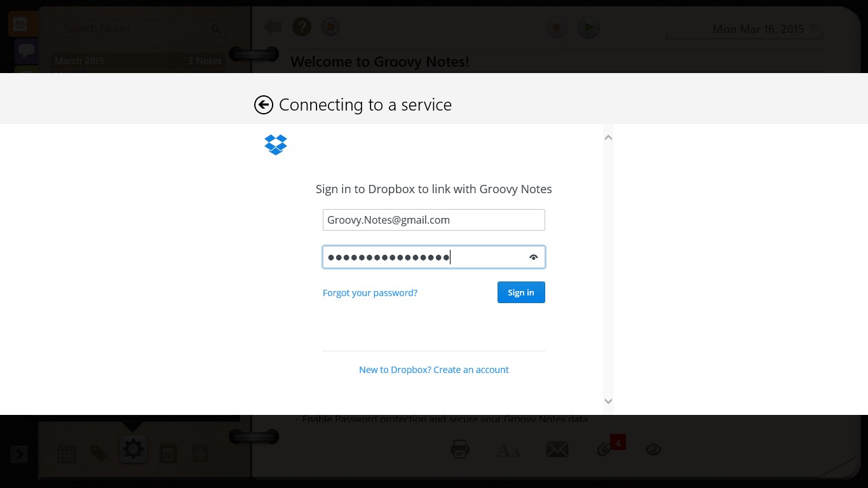Click the Groovy.Notes@gmail.com email field
Viewport: 868px width, 488px height.
433,220
